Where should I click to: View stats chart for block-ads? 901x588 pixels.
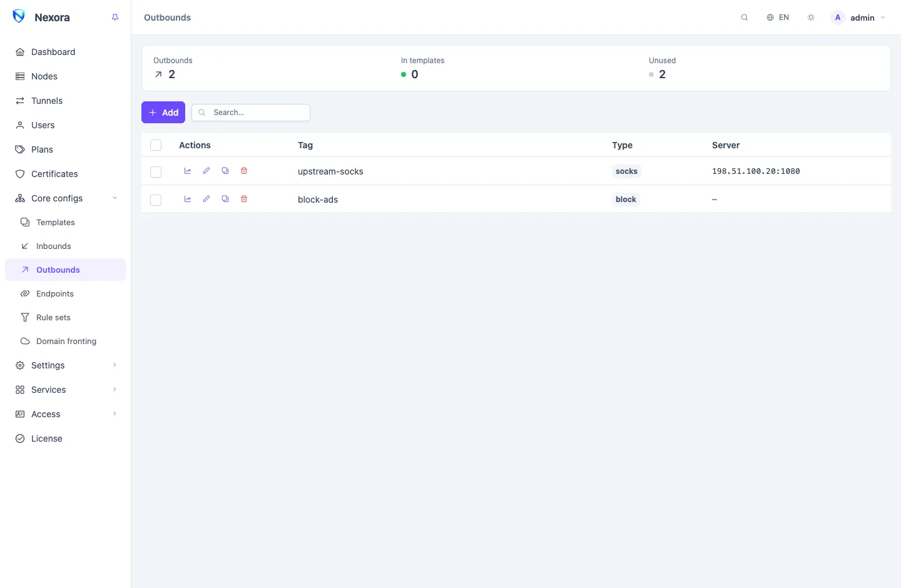(188, 199)
